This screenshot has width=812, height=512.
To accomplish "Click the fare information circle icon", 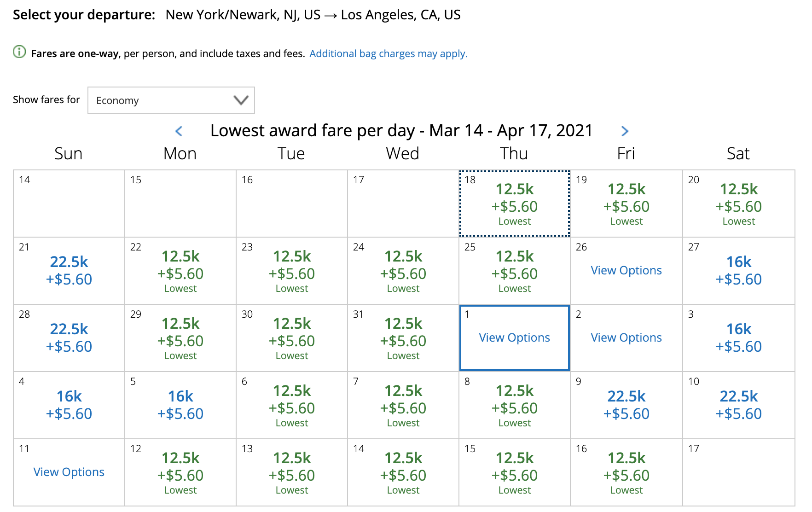I will point(19,52).
